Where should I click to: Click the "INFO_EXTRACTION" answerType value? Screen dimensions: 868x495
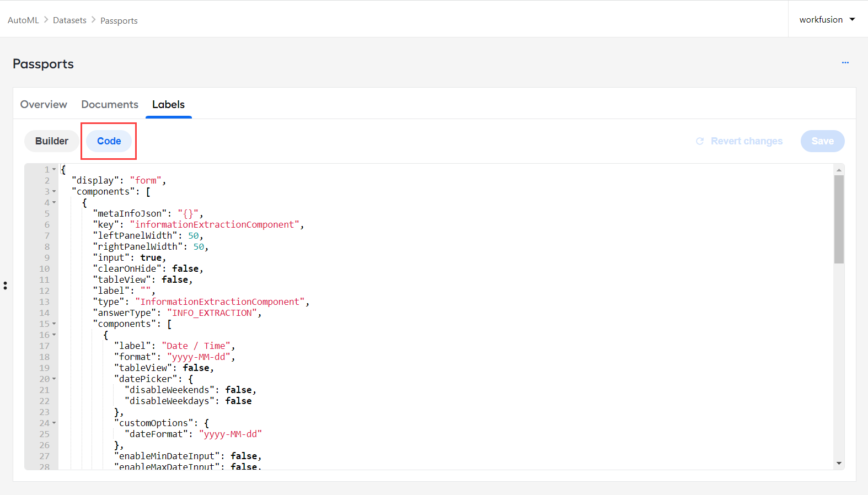click(x=212, y=313)
